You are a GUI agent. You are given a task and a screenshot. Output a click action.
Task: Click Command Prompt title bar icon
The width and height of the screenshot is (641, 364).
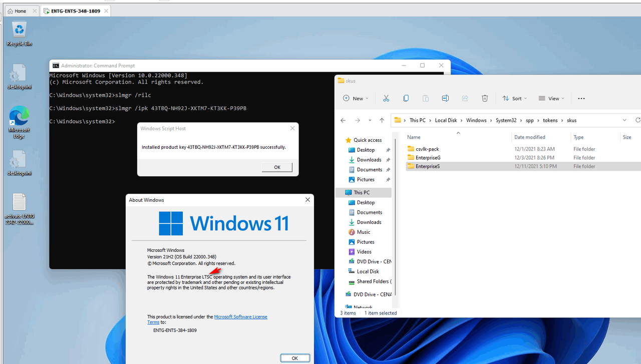pyautogui.click(x=56, y=66)
